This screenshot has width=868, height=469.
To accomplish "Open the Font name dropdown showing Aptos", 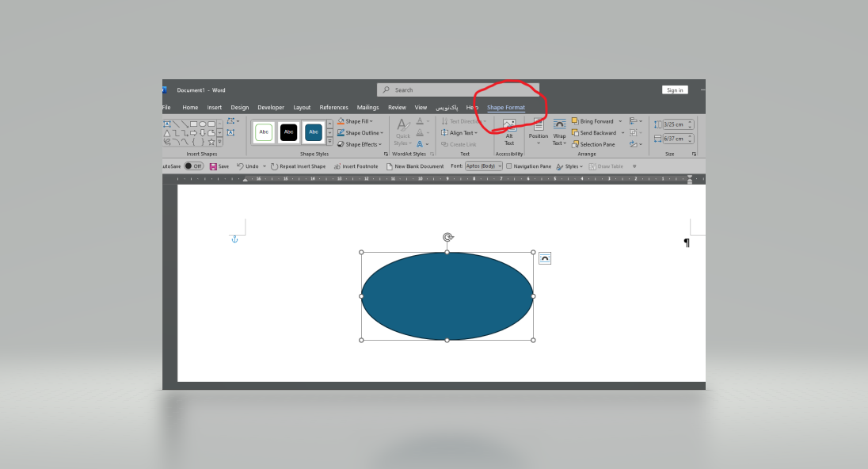I will click(483, 166).
